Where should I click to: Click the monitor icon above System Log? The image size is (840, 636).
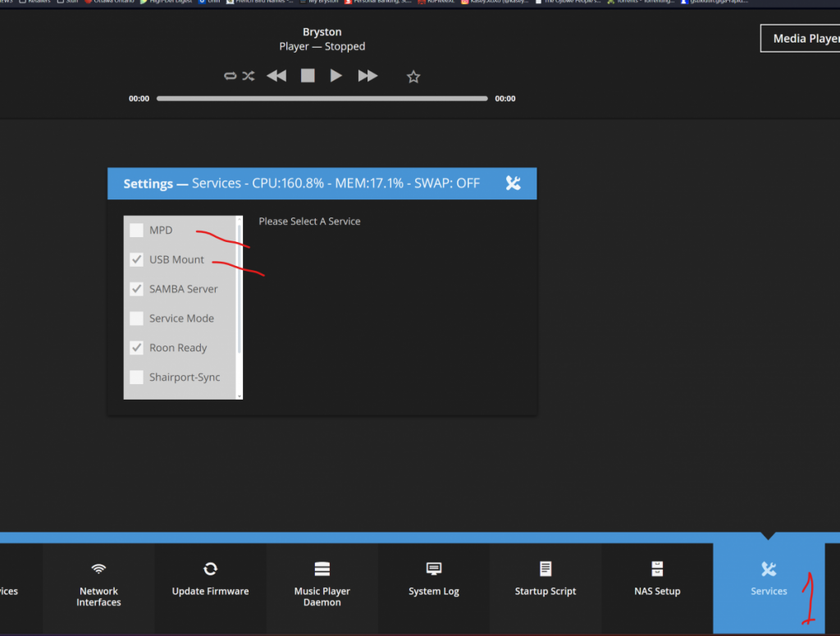(x=434, y=569)
